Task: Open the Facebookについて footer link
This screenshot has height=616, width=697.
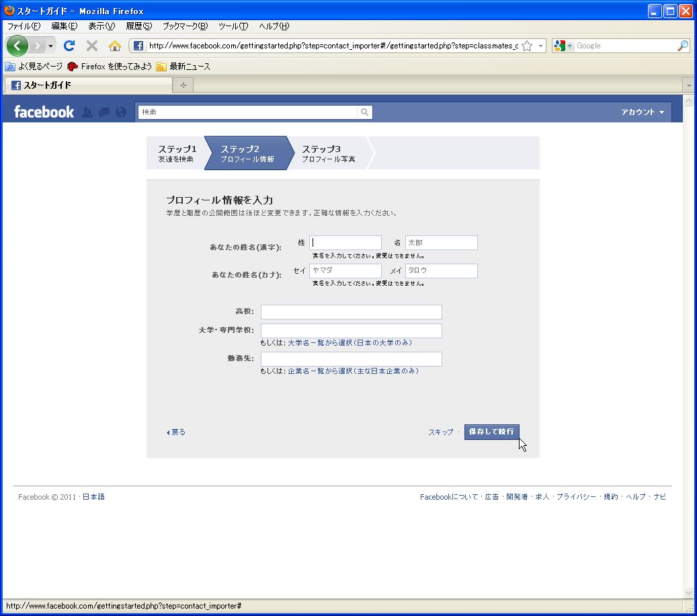Action: pyautogui.click(x=449, y=497)
